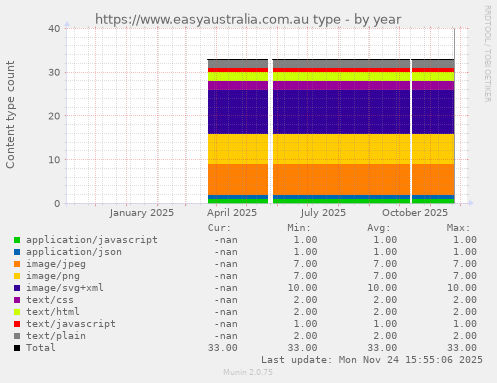The width and height of the screenshot is (497, 383).
Task: Click the 'Min:' column header
Action: pos(299,228)
